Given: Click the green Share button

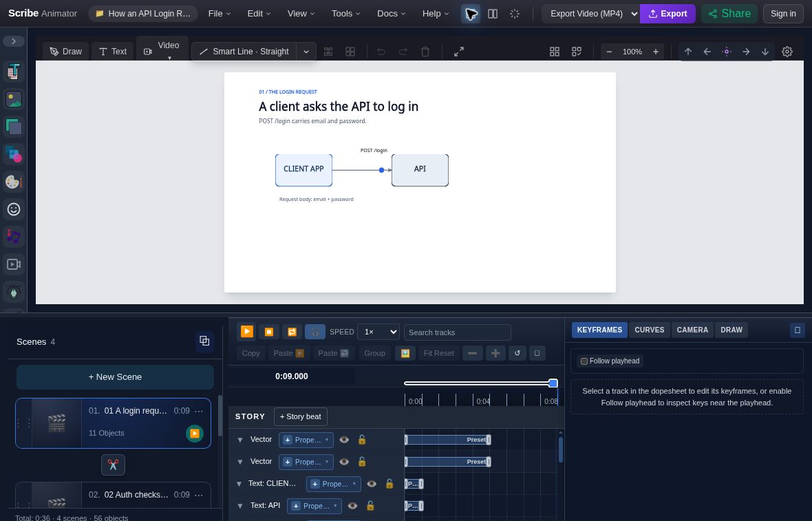Looking at the screenshot, I should click(x=729, y=14).
